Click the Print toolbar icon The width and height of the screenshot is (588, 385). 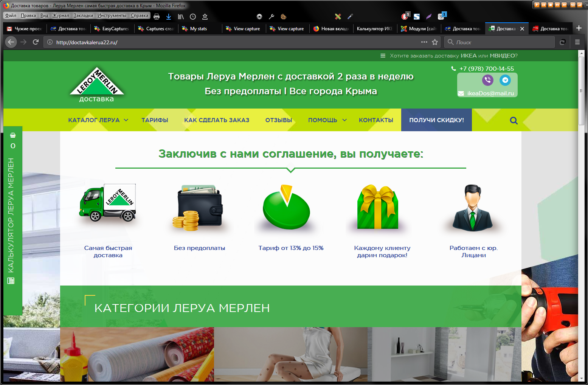157,17
